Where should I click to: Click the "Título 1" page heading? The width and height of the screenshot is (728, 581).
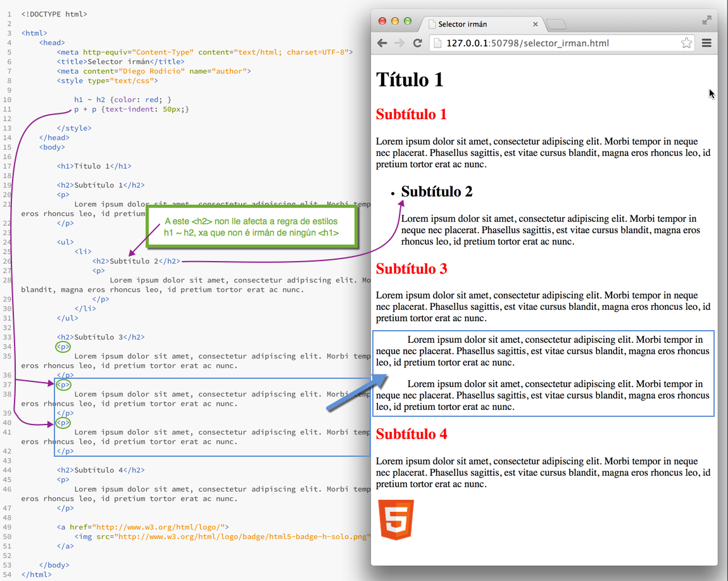(410, 80)
